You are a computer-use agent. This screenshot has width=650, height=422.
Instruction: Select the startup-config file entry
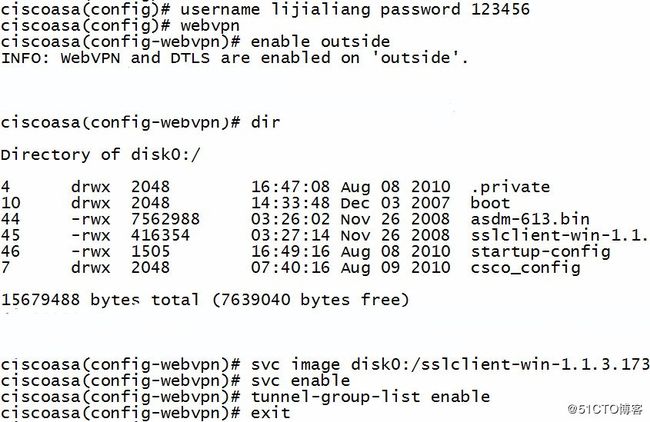[x=306, y=251]
